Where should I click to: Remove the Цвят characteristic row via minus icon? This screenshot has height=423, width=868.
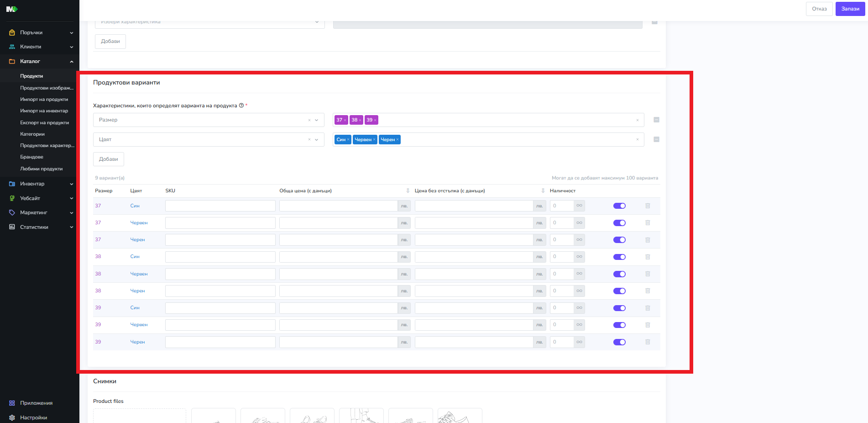coord(656,139)
